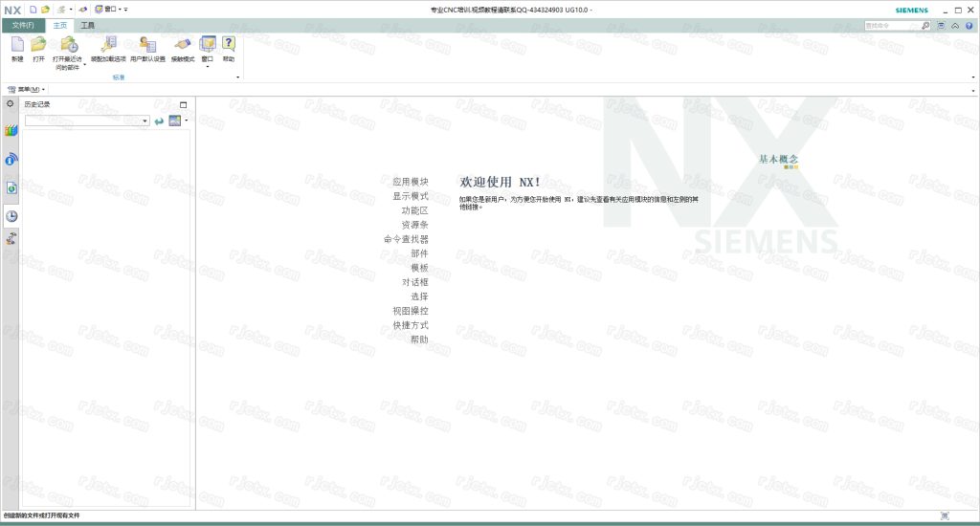This screenshot has height=526, width=980.
Task: Open the history record combo box
Action: coord(145,121)
